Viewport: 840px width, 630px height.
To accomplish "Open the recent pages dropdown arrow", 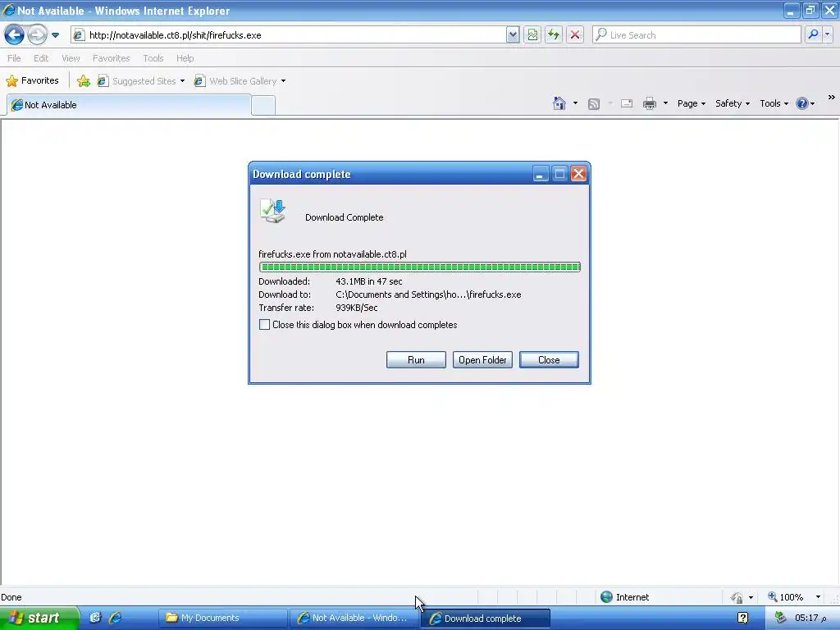I will tap(55, 35).
